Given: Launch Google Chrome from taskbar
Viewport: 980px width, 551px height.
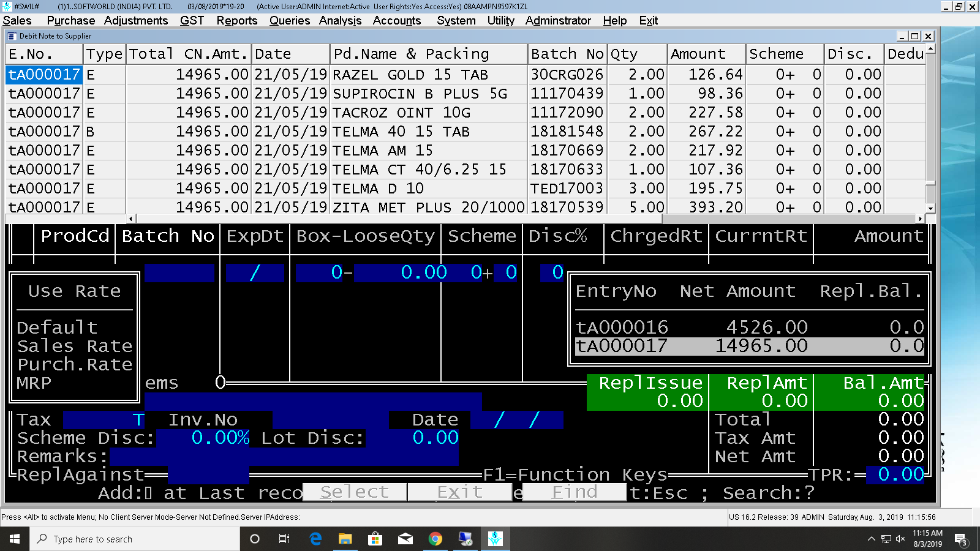Looking at the screenshot, I should tap(435, 539).
